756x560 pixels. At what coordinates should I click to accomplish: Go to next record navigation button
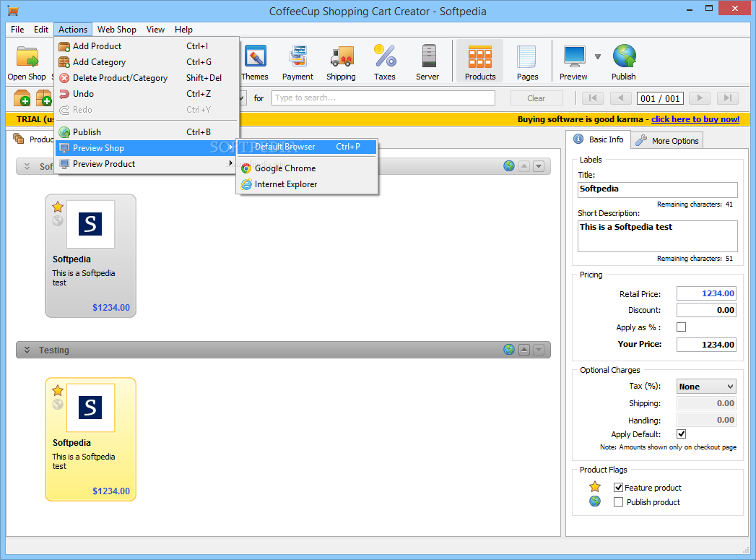700,98
